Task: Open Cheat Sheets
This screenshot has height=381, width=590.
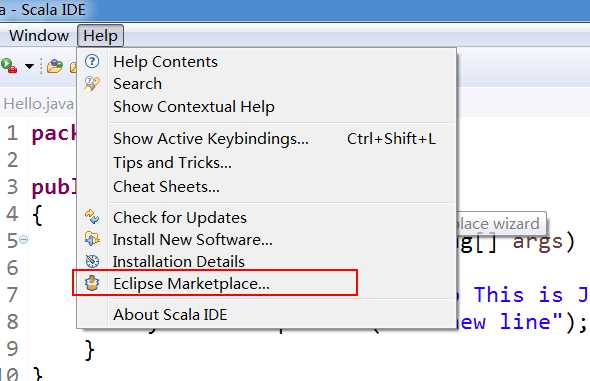Action: (267, 187)
